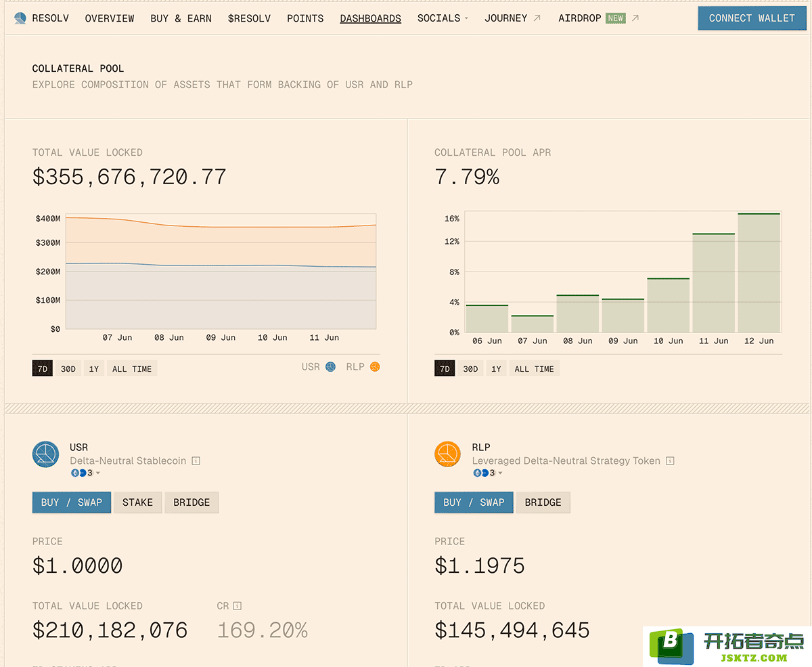Set TVL chart range to 1Y
Screen dimensions: 812x667
(94, 369)
